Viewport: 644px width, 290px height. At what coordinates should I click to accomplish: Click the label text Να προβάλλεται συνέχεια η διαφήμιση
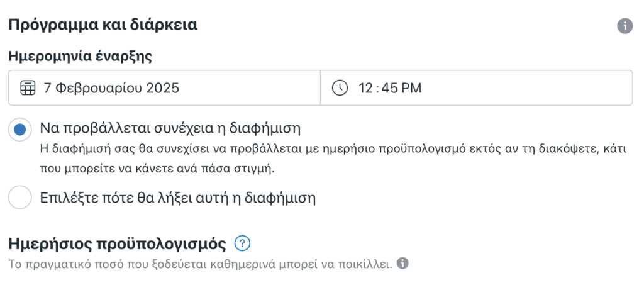click(170, 128)
